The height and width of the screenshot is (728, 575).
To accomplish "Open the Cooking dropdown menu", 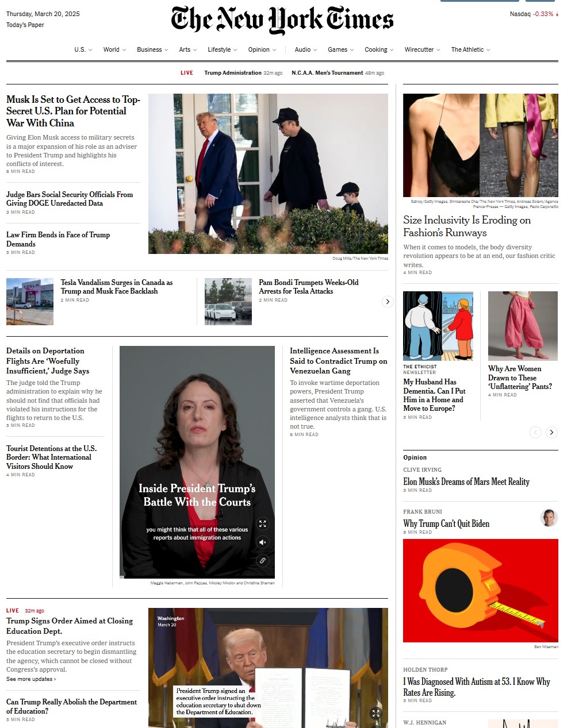I will (x=379, y=50).
